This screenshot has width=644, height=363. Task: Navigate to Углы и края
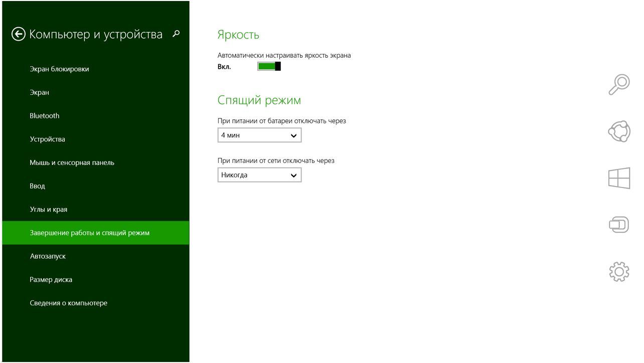pyautogui.click(x=49, y=210)
